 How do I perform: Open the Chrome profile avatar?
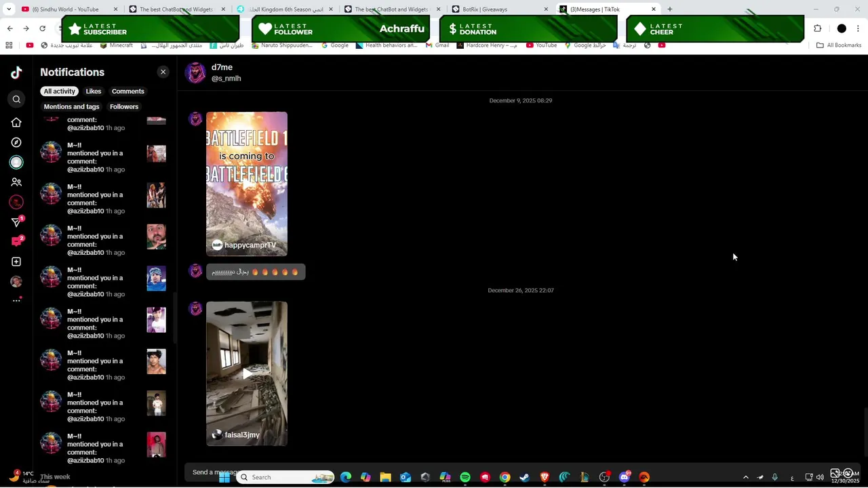pyautogui.click(x=842, y=28)
